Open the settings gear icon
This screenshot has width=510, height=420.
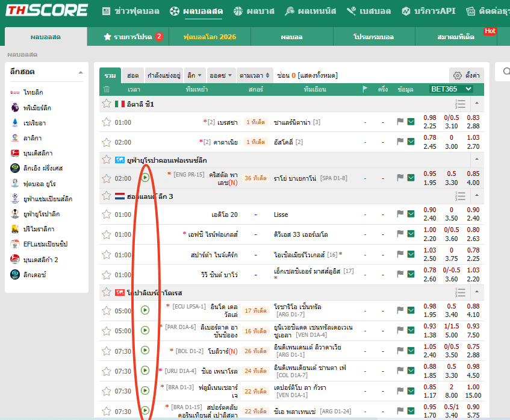pos(457,75)
